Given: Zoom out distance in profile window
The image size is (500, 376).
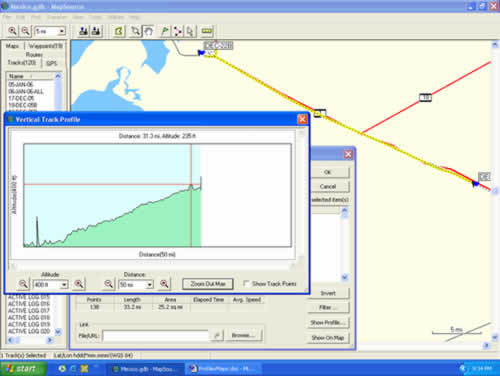Looking at the screenshot, I should (108, 284).
